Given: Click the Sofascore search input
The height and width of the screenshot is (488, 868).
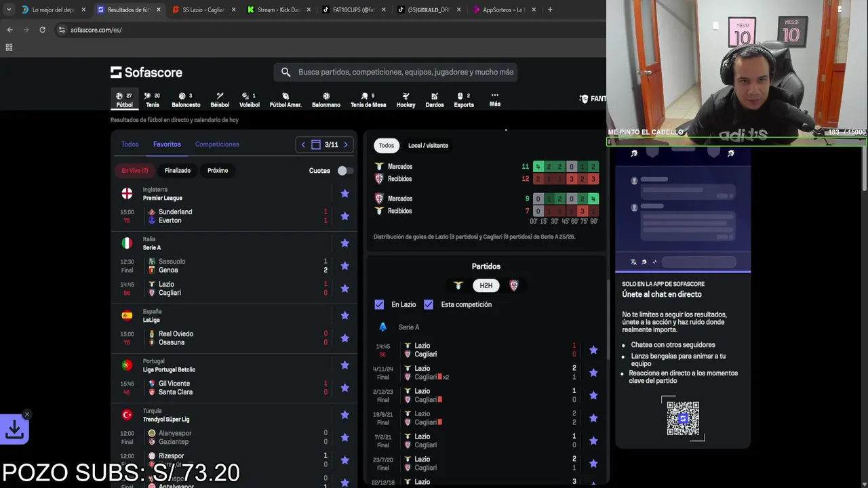Looking at the screenshot, I should click(406, 72).
